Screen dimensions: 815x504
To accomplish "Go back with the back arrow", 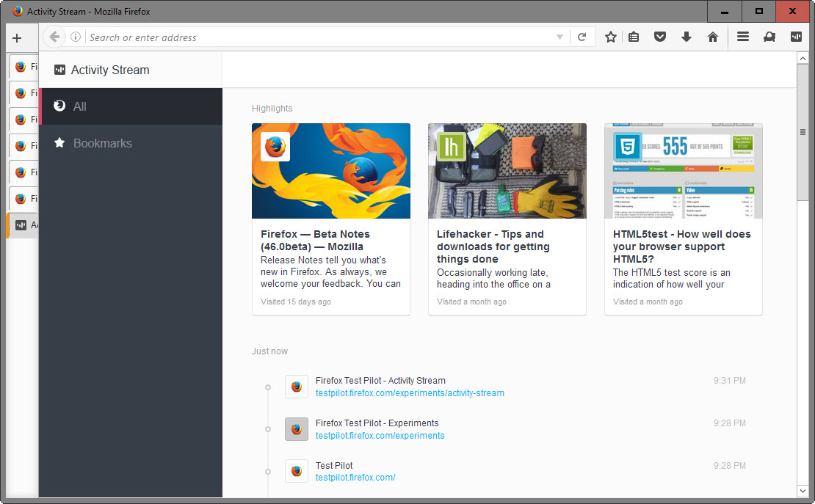I will (54, 37).
